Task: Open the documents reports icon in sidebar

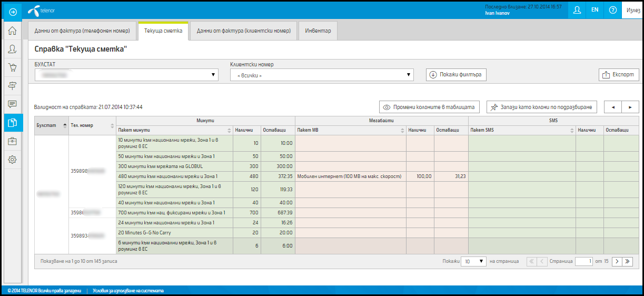Action: pyautogui.click(x=12, y=123)
